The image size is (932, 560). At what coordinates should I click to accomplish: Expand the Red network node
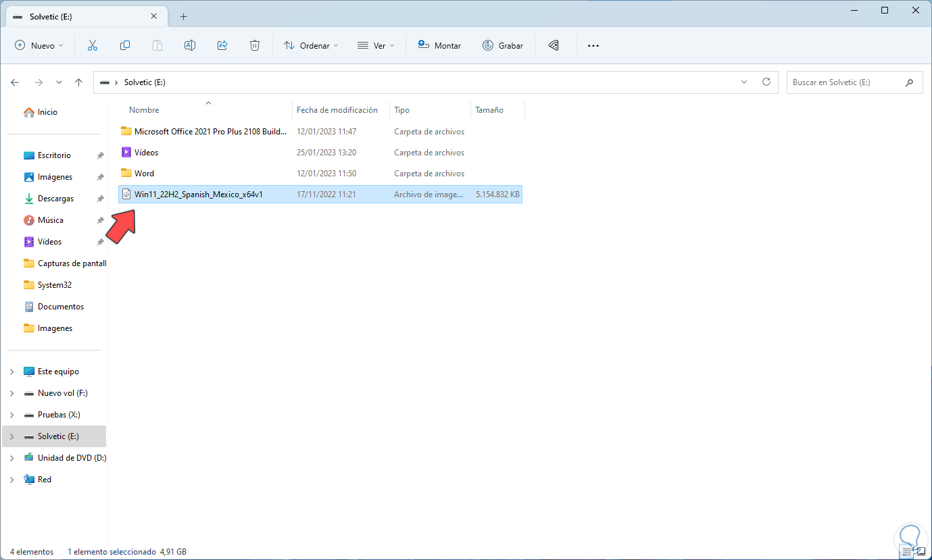click(x=12, y=480)
